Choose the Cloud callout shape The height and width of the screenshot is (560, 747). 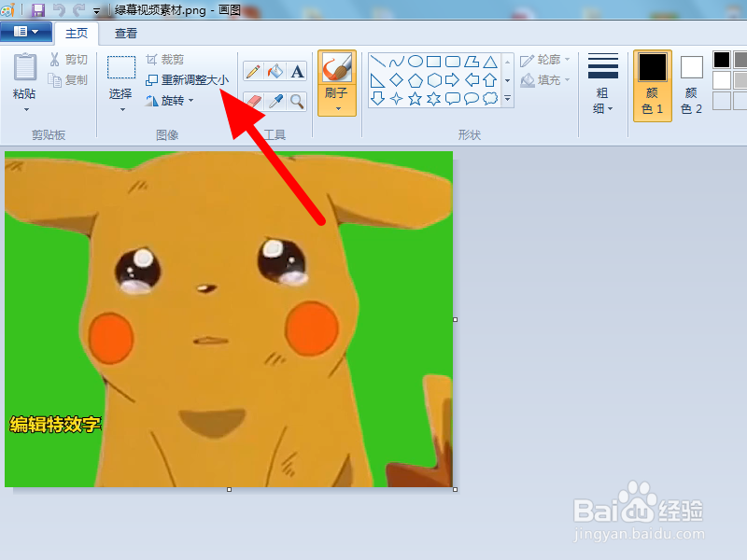tap(489, 99)
